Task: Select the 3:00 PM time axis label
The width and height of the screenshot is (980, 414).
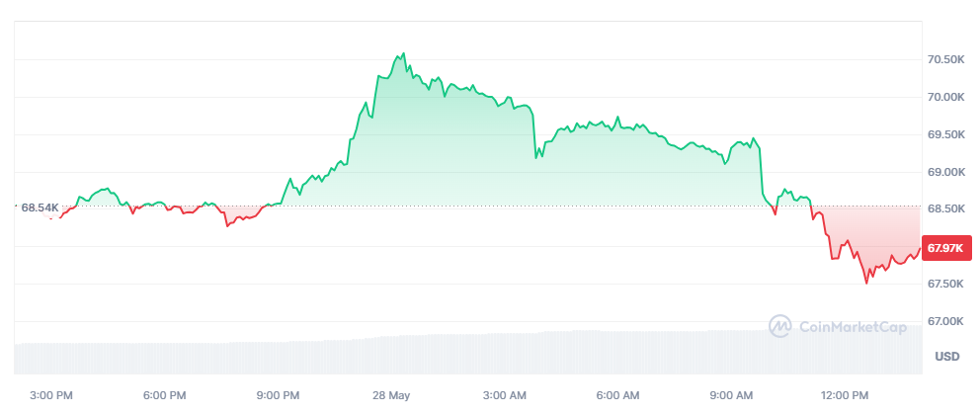Action: click(51, 395)
